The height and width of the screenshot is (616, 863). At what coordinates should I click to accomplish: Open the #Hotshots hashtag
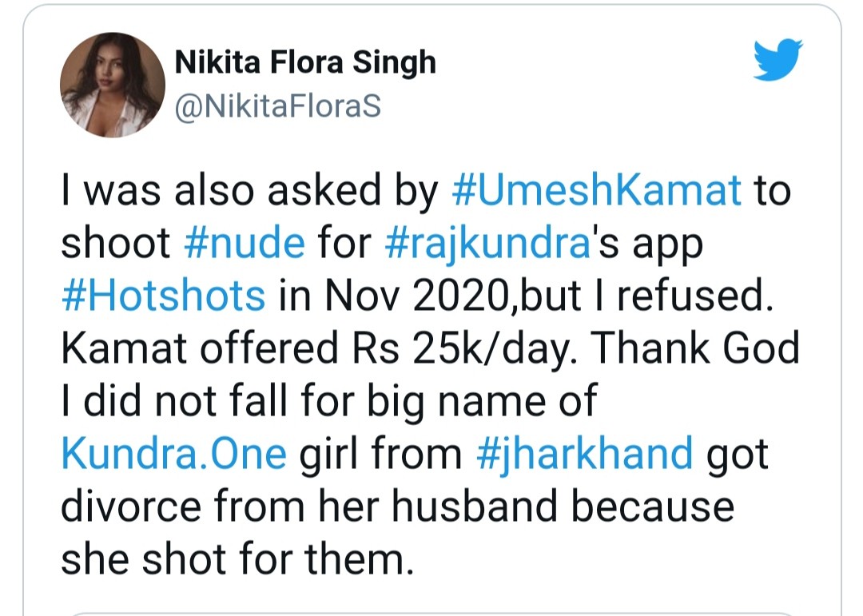tap(163, 297)
